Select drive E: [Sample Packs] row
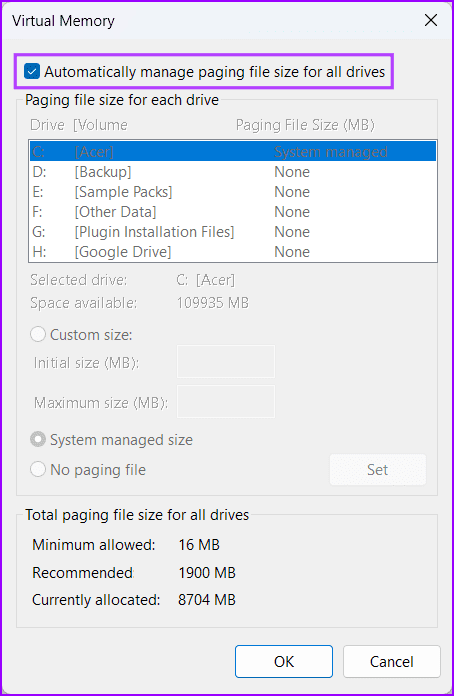454x696 pixels. point(233,192)
